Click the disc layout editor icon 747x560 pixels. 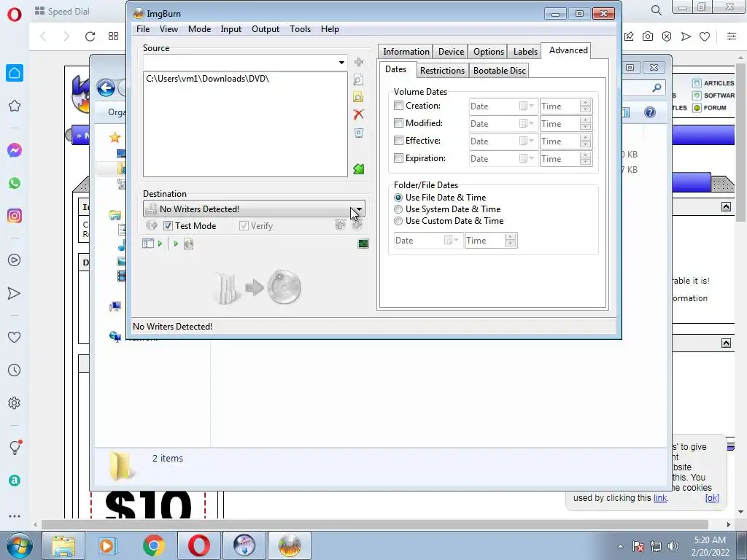pyautogui.click(x=147, y=244)
